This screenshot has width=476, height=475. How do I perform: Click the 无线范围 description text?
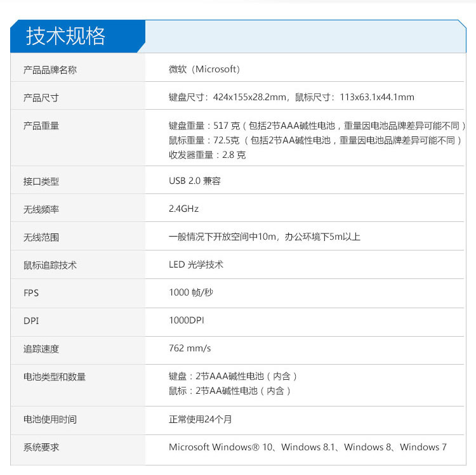[265, 237]
